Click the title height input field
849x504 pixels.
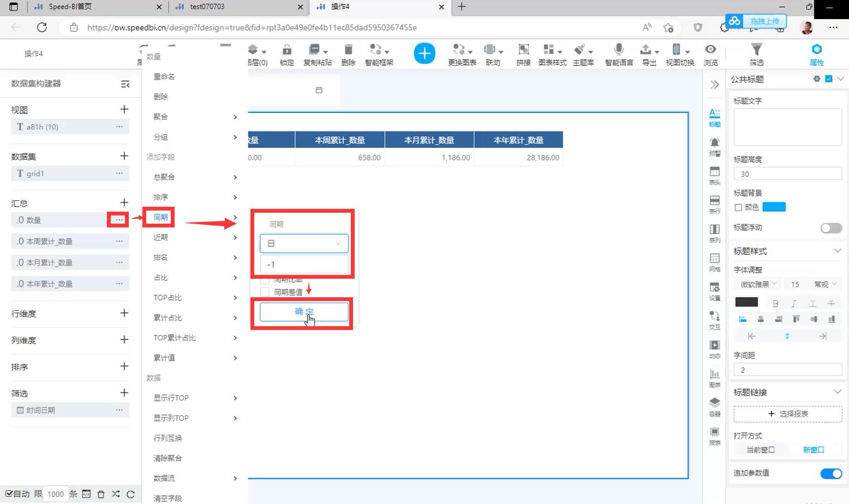pyautogui.click(x=787, y=174)
